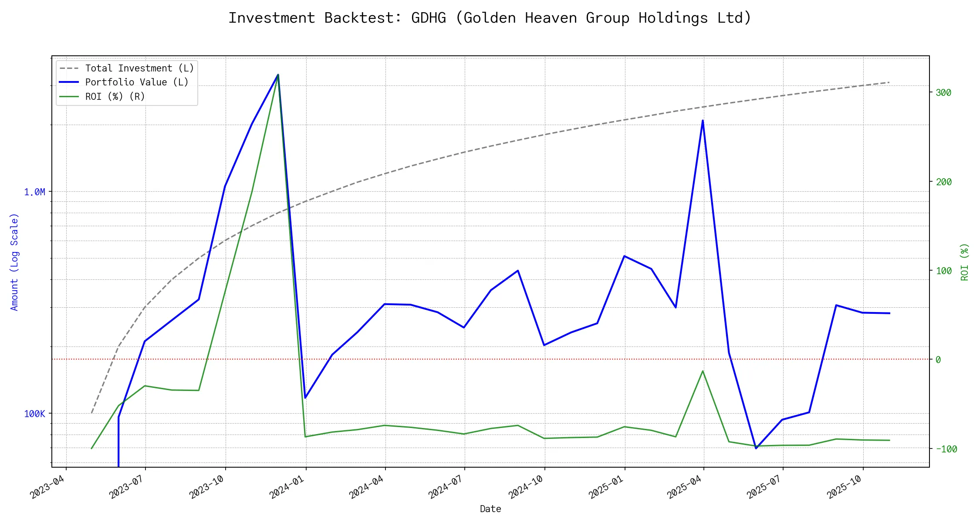
Task: Click the 100K left axis label
Action: click(34, 414)
